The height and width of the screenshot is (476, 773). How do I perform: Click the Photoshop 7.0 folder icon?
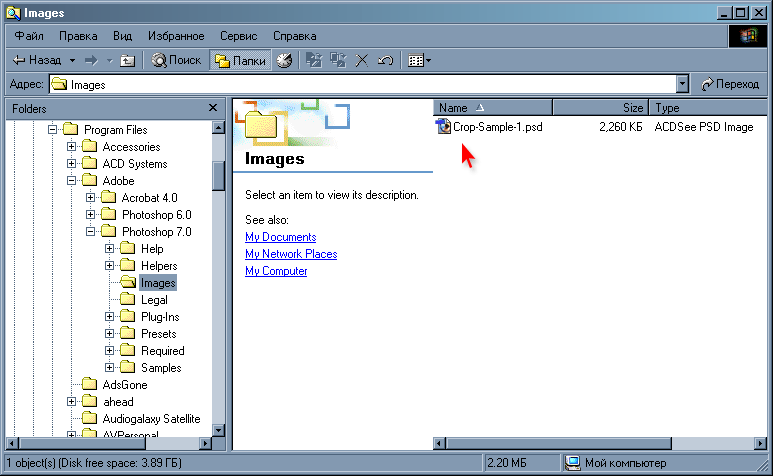(x=108, y=231)
